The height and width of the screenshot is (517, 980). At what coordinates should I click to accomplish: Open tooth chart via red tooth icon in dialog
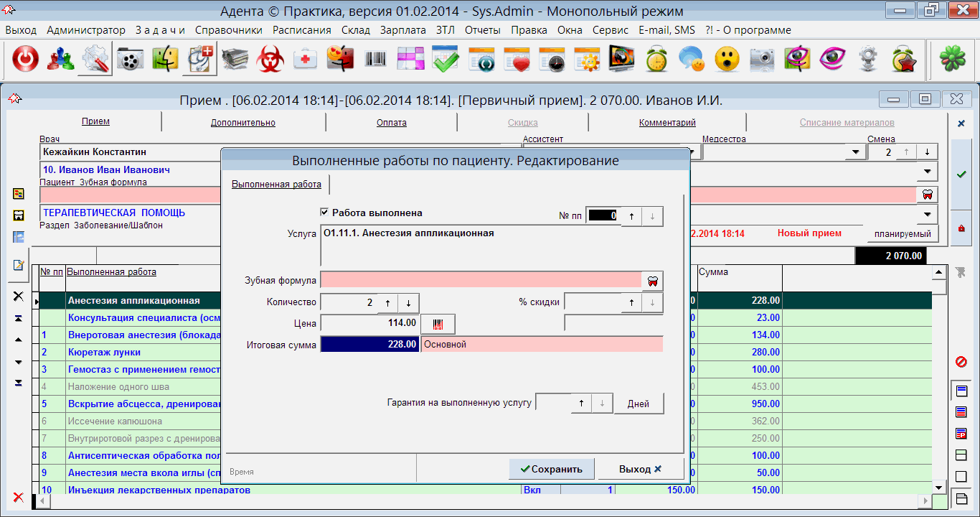point(653,281)
